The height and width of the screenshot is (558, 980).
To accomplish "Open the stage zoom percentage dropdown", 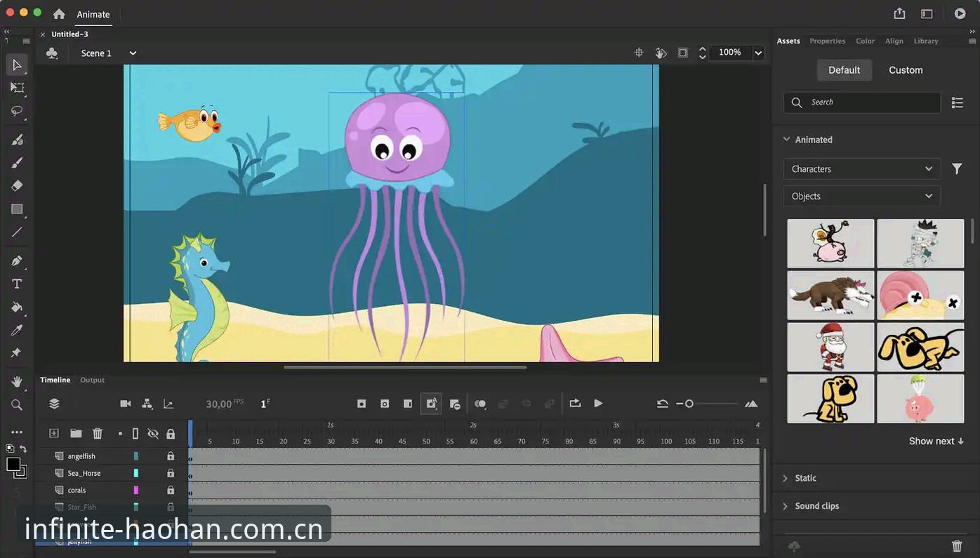I will (758, 53).
